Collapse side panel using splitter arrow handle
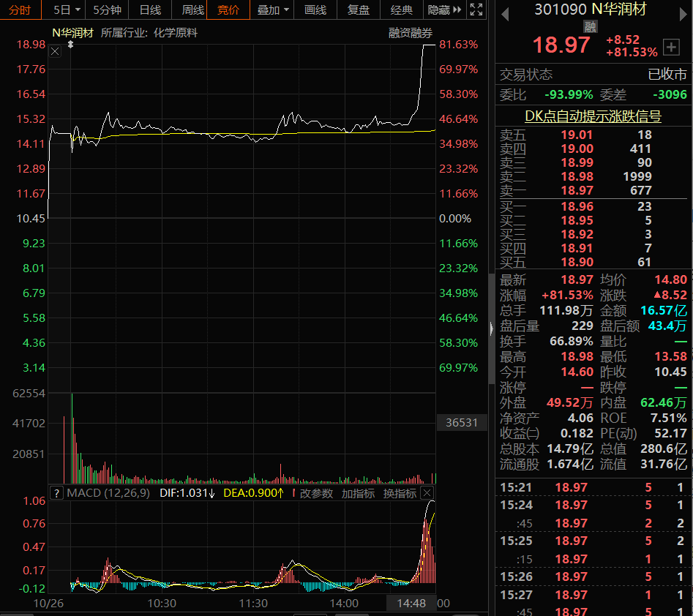The image size is (693, 616). pos(492,328)
